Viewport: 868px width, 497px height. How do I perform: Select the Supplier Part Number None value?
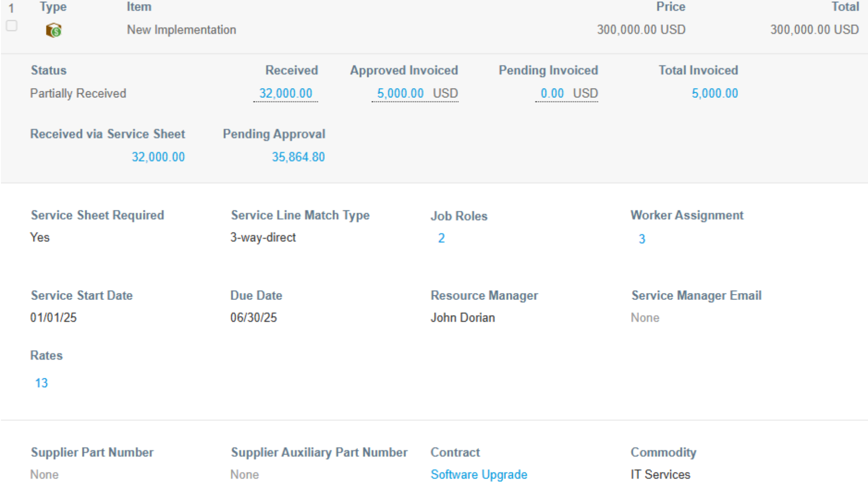pos(45,475)
